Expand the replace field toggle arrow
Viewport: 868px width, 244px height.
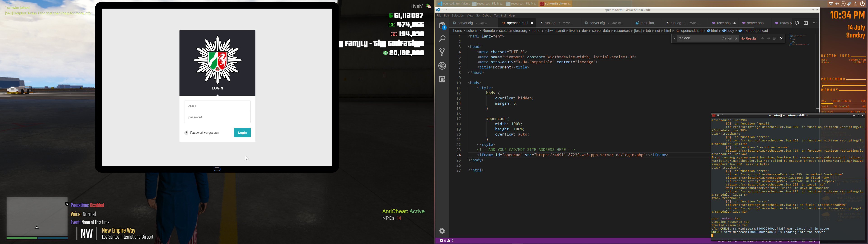(x=674, y=38)
